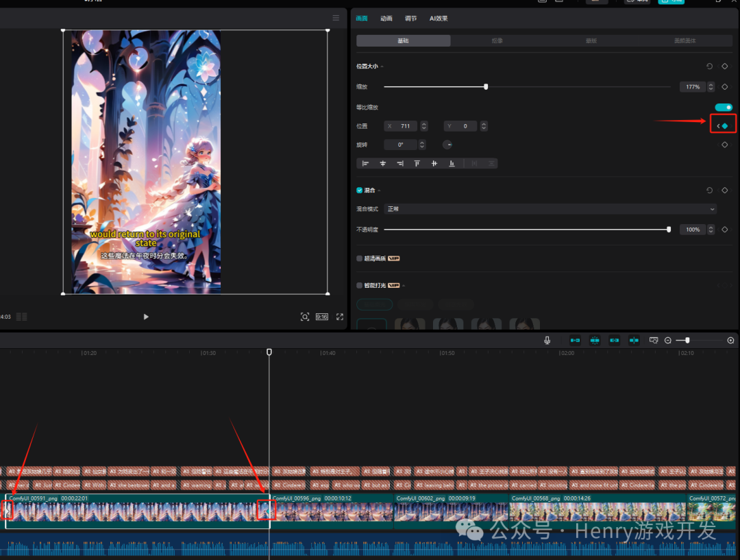Click the rotation dial knob
740x560 pixels.
point(447,145)
